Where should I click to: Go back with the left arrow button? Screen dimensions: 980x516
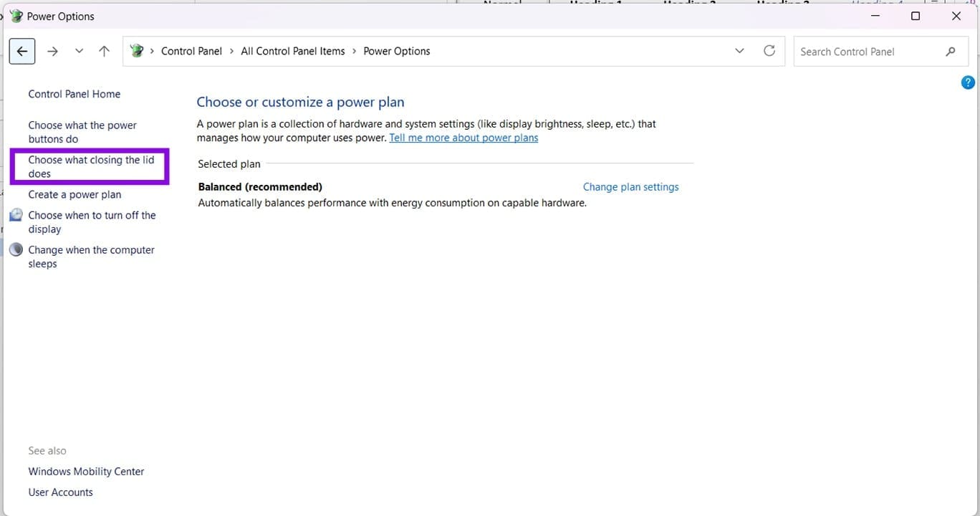click(x=22, y=51)
